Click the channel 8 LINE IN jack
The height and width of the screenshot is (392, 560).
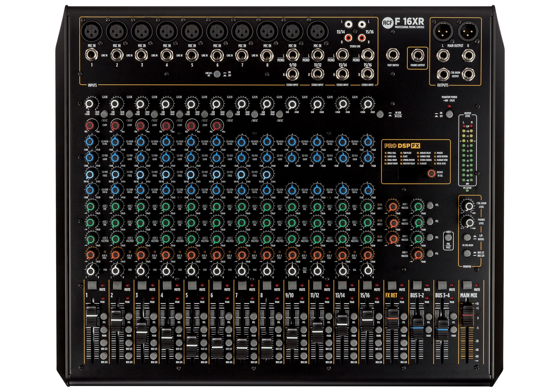[x=267, y=55]
